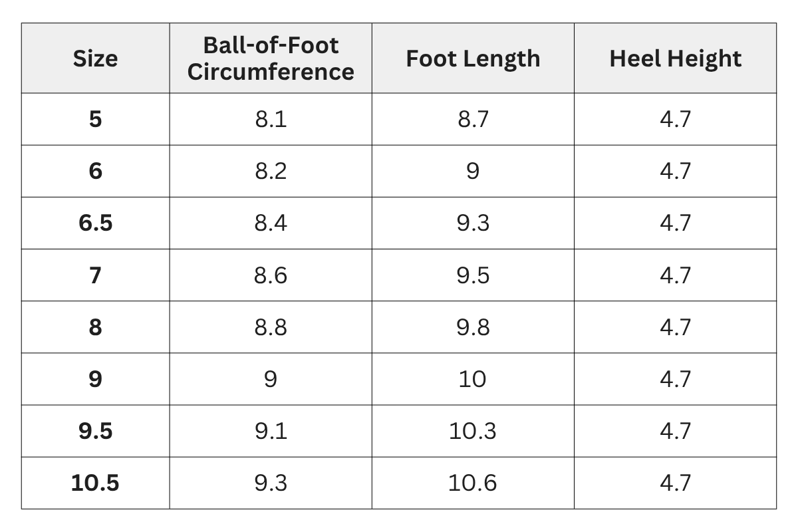The height and width of the screenshot is (532, 798).
Task: Select the 8.4 circumference cell
Action: [270, 223]
